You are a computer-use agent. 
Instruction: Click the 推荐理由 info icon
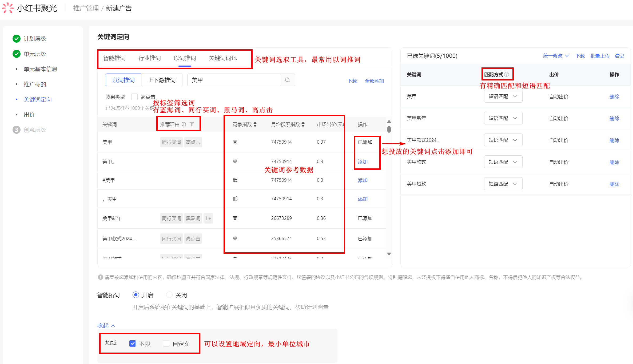tap(184, 124)
